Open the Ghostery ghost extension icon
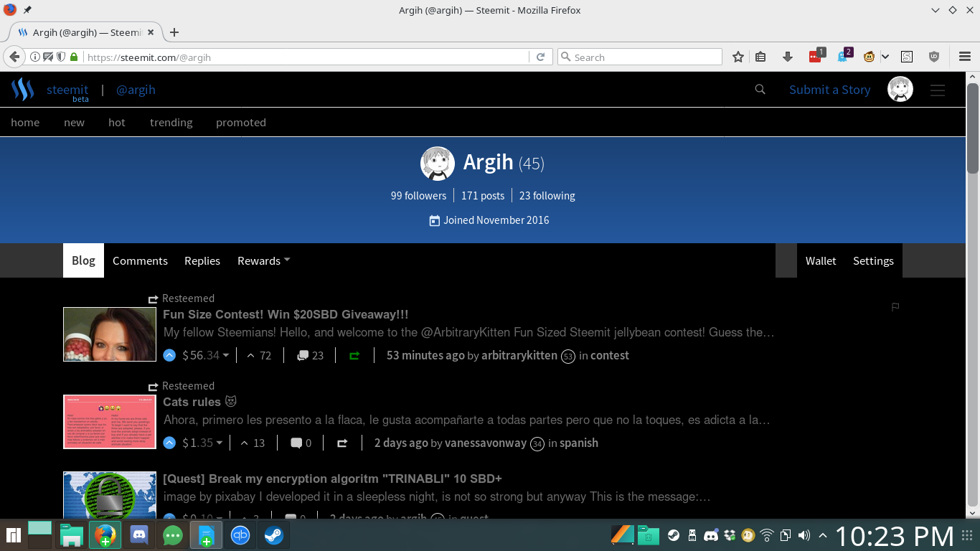Viewport: 980px width, 551px height. pos(843,56)
